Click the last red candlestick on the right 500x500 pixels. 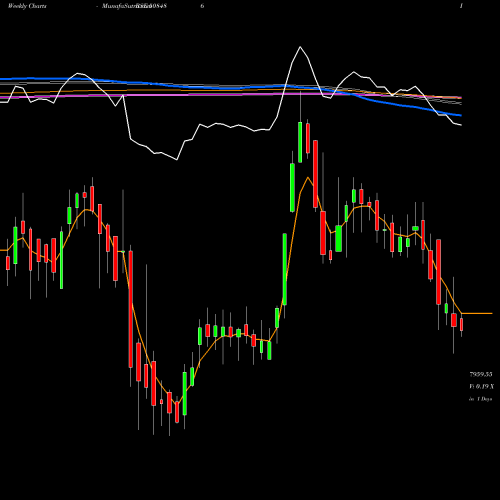pos(461,324)
